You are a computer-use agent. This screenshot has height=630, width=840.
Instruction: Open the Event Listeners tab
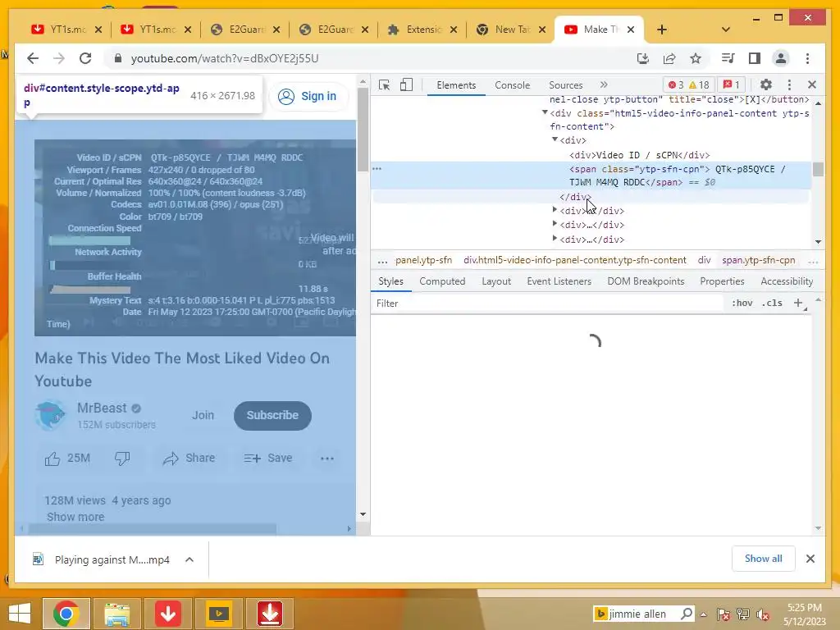[x=559, y=281]
